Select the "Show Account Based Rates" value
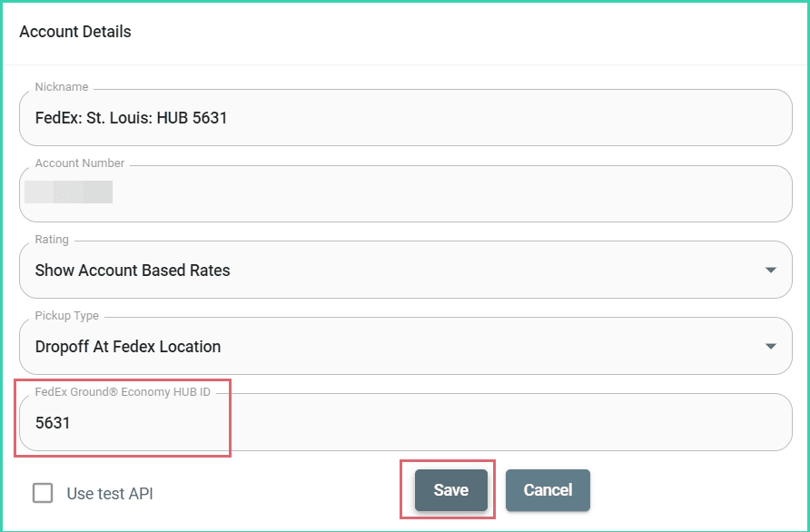 133,271
